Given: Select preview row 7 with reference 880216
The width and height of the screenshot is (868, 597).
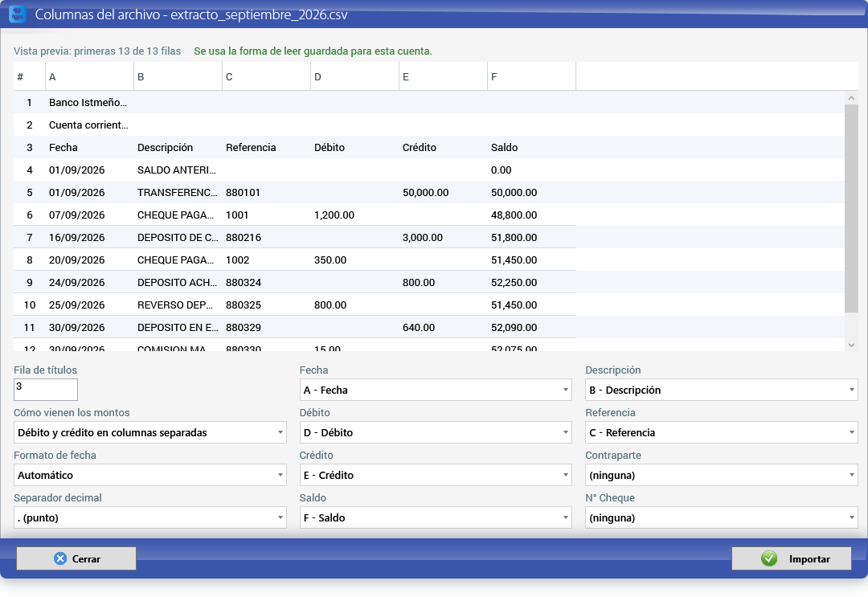Looking at the screenshot, I should coord(294,237).
